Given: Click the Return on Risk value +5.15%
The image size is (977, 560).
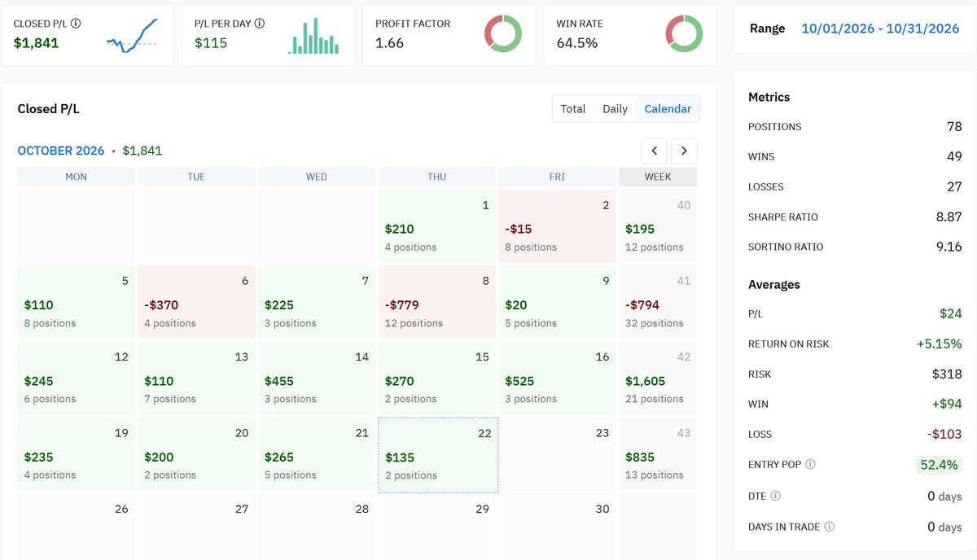Looking at the screenshot, I should (x=940, y=343).
